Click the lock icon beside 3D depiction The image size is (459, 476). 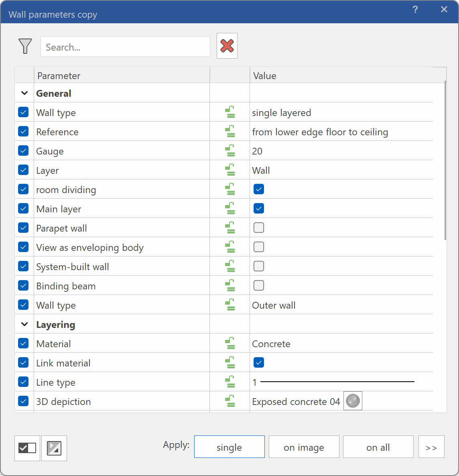tap(229, 401)
